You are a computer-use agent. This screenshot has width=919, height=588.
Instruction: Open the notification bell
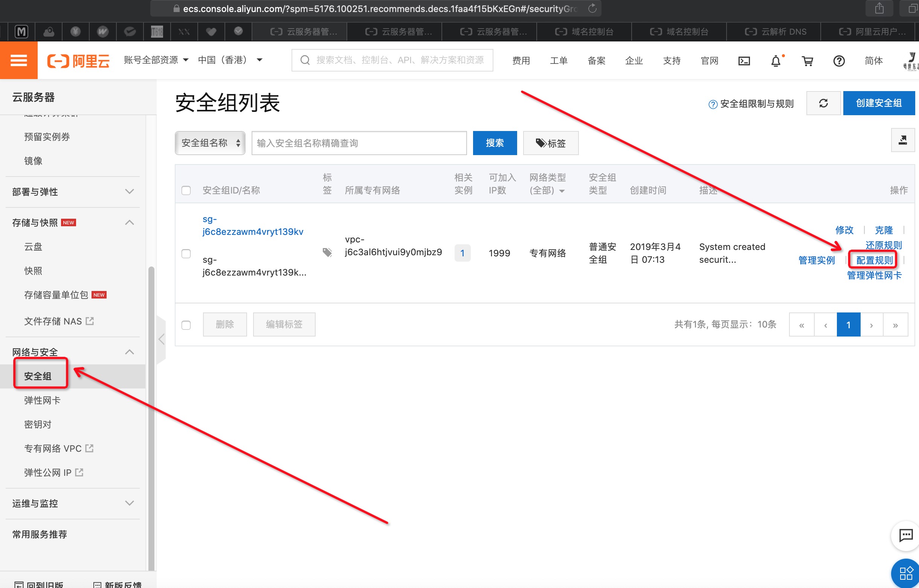[x=776, y=61]
